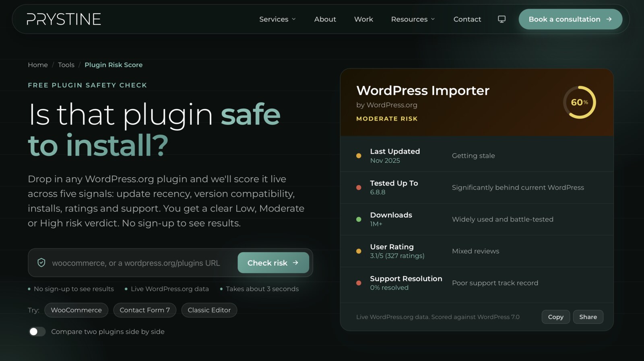
Task: Click '3.1/5 (327 ratings)' value
Action: (397, 256)
